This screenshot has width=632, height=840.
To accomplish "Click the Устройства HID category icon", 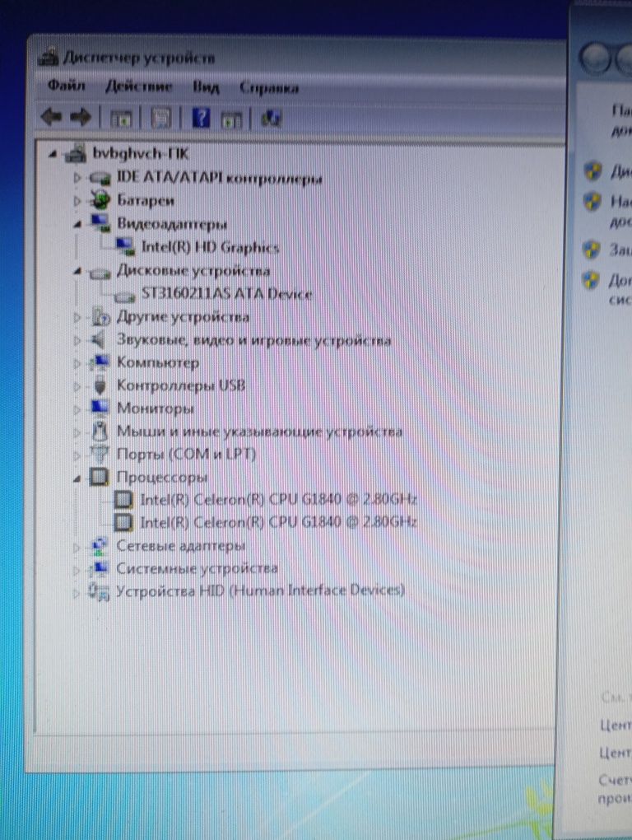I will pyautogui.click(x=99, y=591).
